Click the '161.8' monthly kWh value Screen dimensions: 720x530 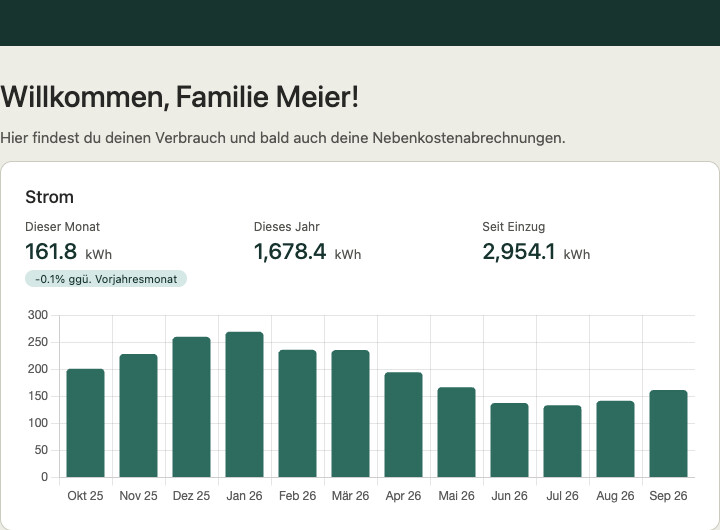(51, 252)
